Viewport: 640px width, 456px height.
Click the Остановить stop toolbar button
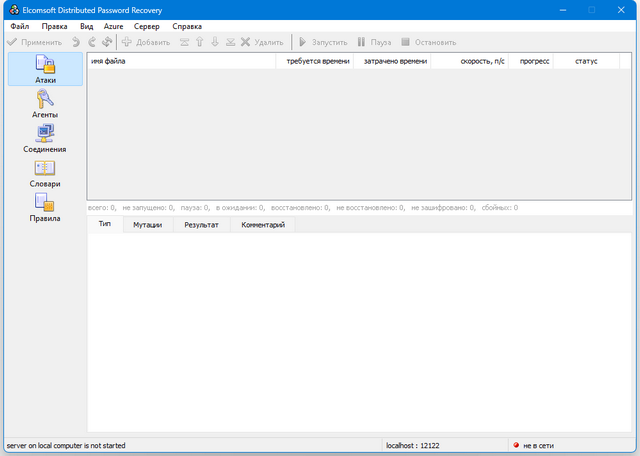[x=429, y=42]
